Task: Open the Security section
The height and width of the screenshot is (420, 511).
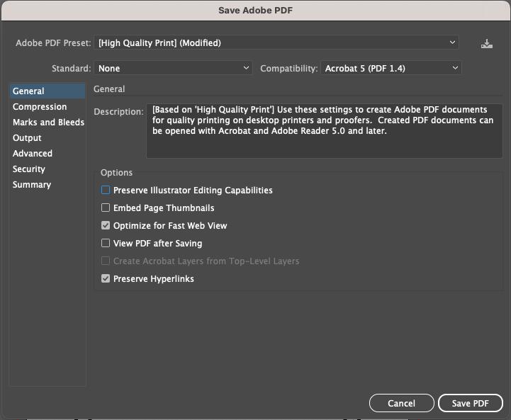Action: point(29,169)
